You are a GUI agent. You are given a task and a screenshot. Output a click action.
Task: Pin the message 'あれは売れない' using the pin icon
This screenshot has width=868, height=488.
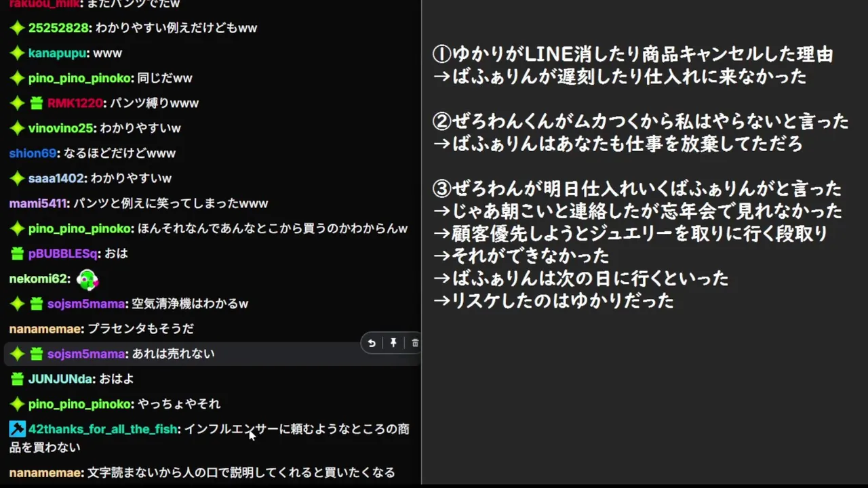(x=393, y=343)
